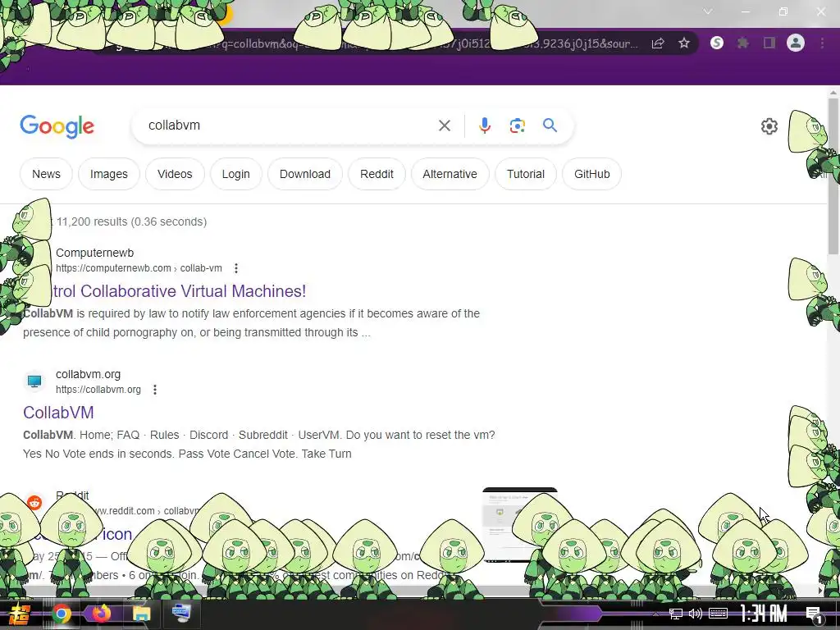Open Google quick settings gear
Viewport: 840px width, 630px height.
point(769,126)
